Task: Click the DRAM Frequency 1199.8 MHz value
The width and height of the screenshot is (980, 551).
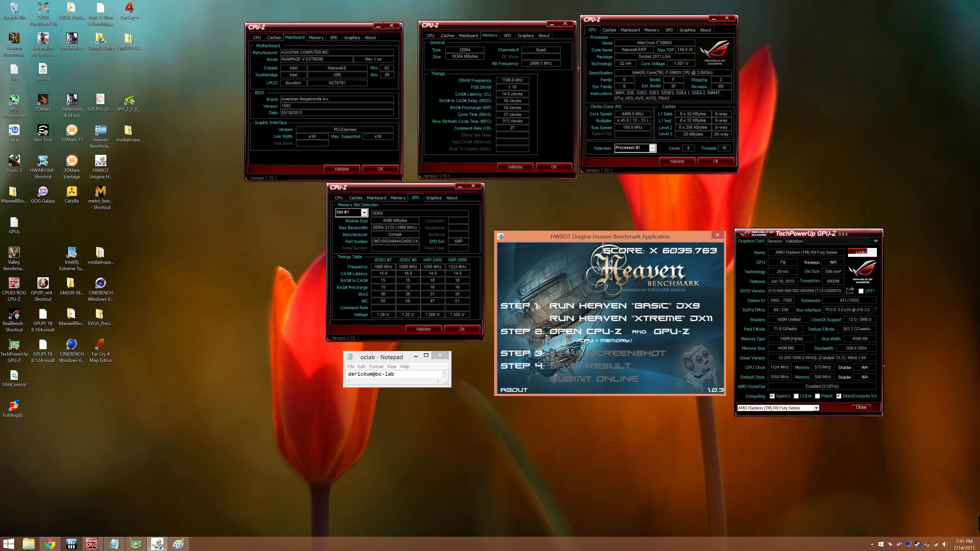Action: 512,80
